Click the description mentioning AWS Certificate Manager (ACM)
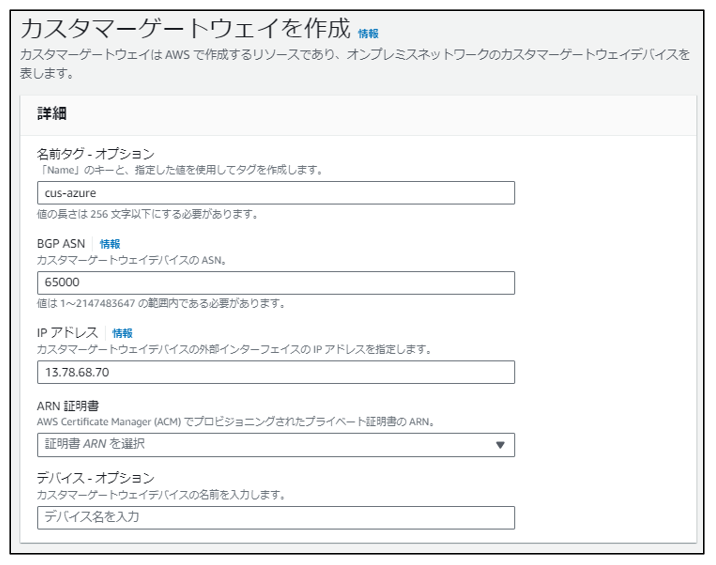This screenshot has height=565, width=716. click(236, 422)
